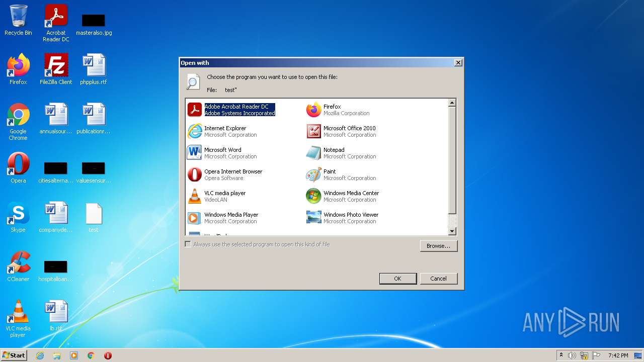644x362 pixels.
Task: Open the Start menu
Action: (x=14, y=355)
